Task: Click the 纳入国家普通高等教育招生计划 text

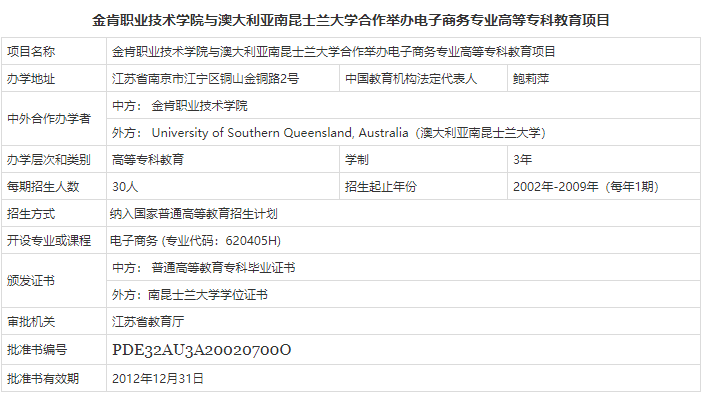Action: [x=194, y=213]
